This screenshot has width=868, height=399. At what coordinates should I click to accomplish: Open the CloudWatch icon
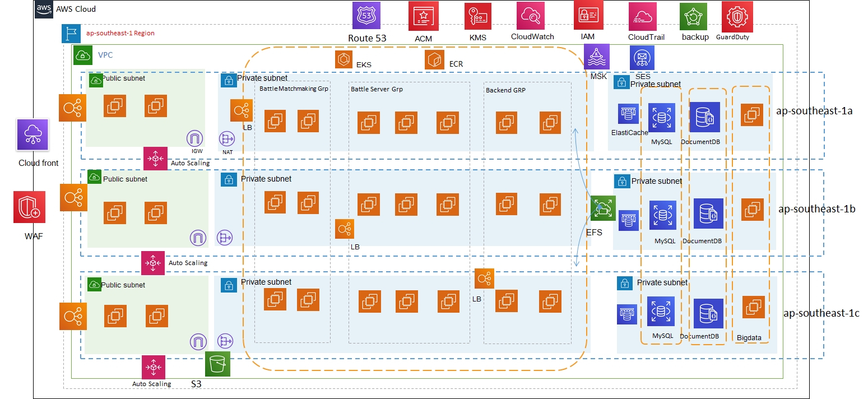click(531, 17)
